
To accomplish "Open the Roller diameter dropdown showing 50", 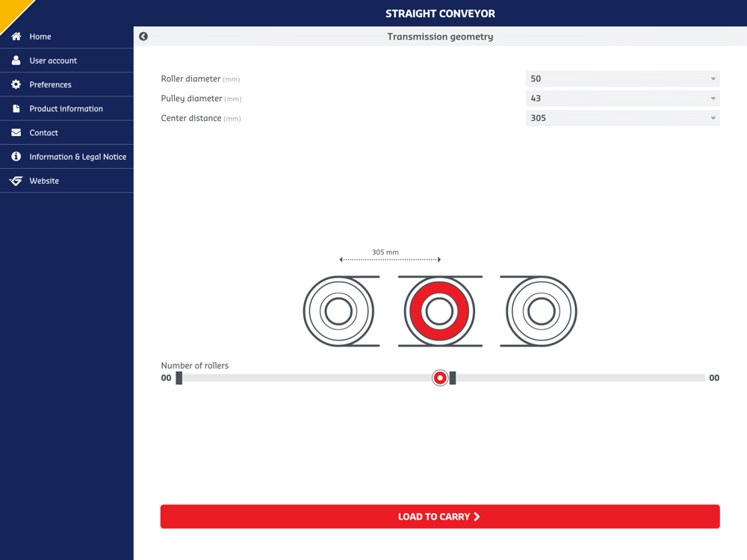I will point(622,78).
